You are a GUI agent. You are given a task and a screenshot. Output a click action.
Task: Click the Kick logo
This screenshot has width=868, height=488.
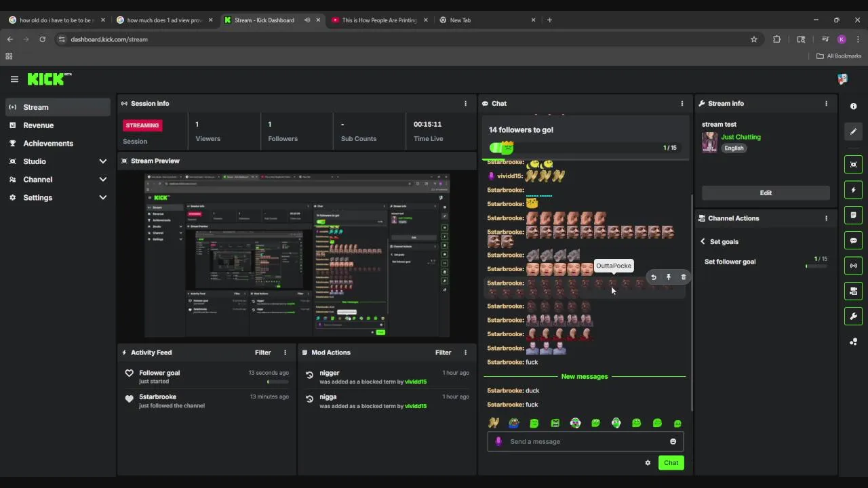[50, 79]
